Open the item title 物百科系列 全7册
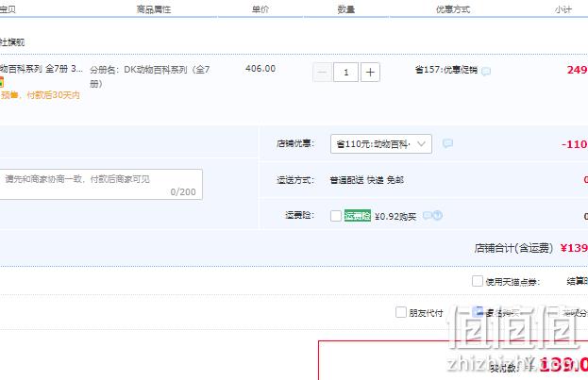 point(42,69)
